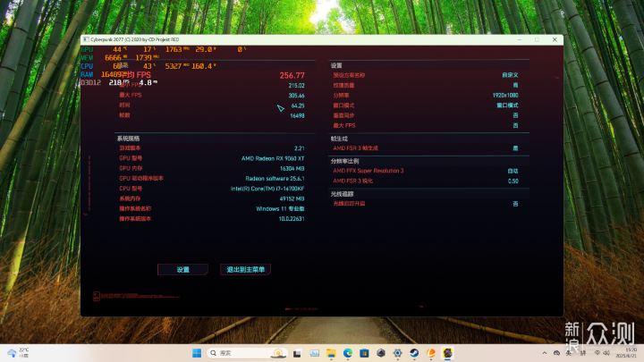Click the frame count value 16498
Screen dimensions: 644x362
point(297,115)
